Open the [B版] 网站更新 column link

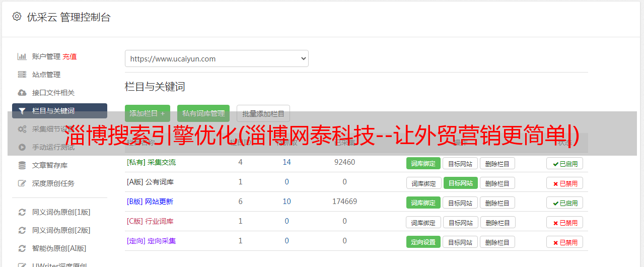point(150,202)
